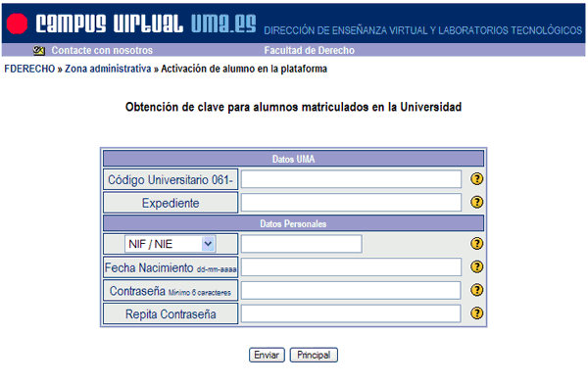Click Dirección de Enseñanza Virtual banner text
Screen dimensions: 588x384
tap(422, 30)
